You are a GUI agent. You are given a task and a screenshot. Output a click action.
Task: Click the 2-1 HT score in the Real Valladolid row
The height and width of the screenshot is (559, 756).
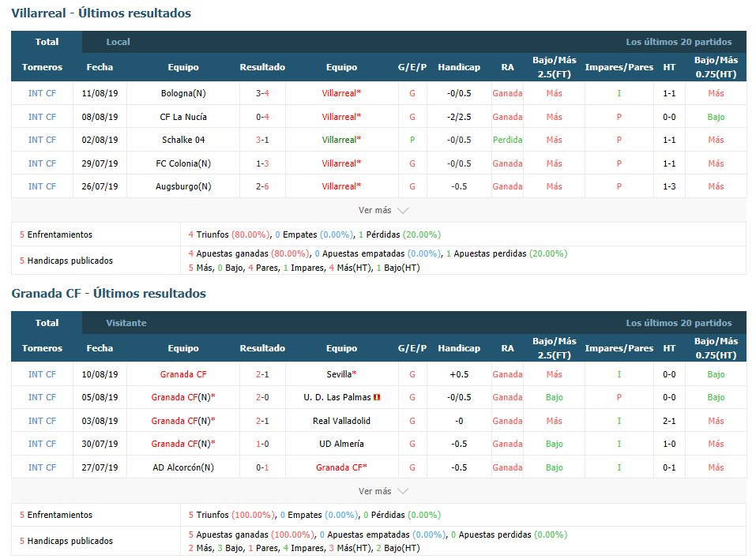(x=669, y=421)
